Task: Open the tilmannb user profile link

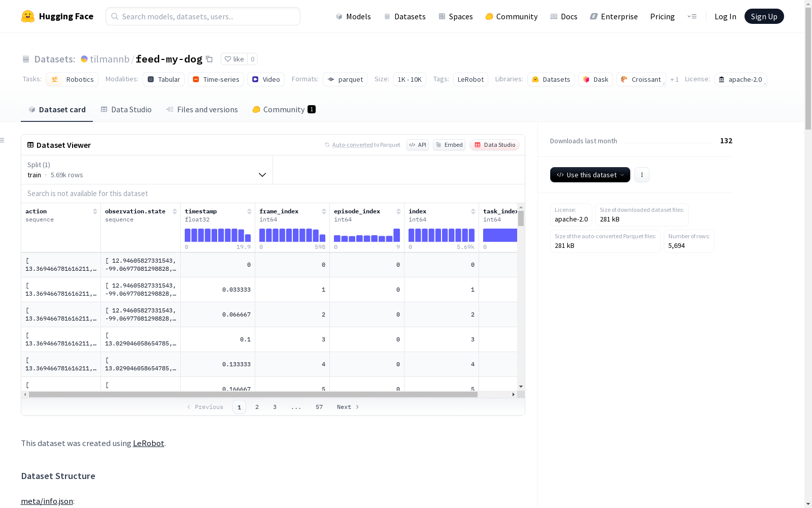Action: (110, 59)
